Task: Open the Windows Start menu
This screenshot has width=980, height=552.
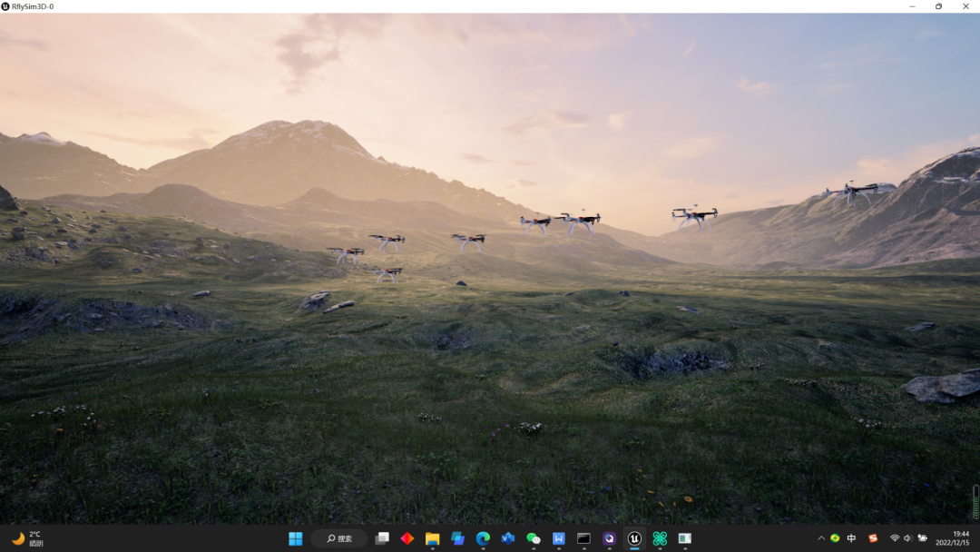Action: coord(296,538)
